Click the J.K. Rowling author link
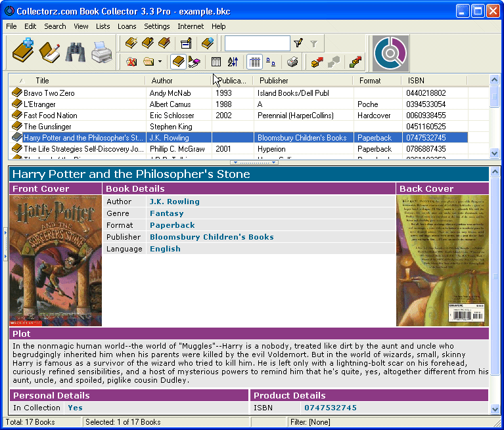The image size is (504, 430). coord(175,202)
